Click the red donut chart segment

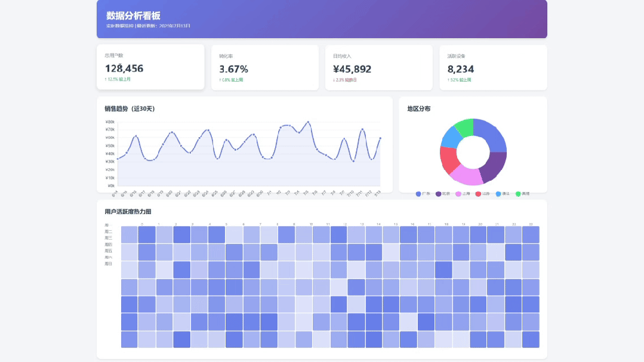click(448, 157)
